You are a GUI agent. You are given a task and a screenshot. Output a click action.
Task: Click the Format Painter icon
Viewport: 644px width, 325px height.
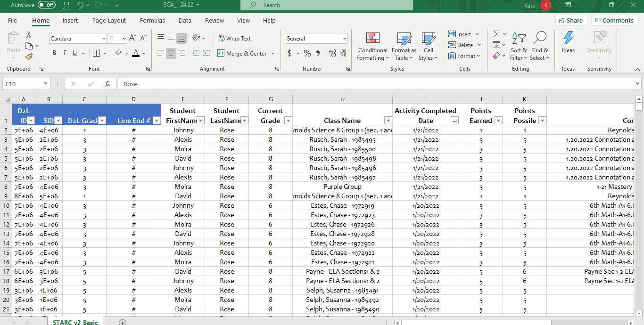click(x=28, y=56)
